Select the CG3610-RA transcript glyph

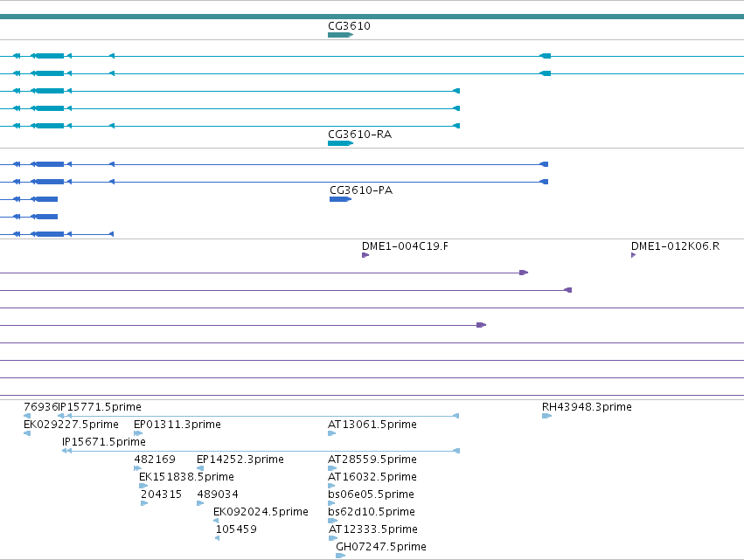(x=340, y=143)
